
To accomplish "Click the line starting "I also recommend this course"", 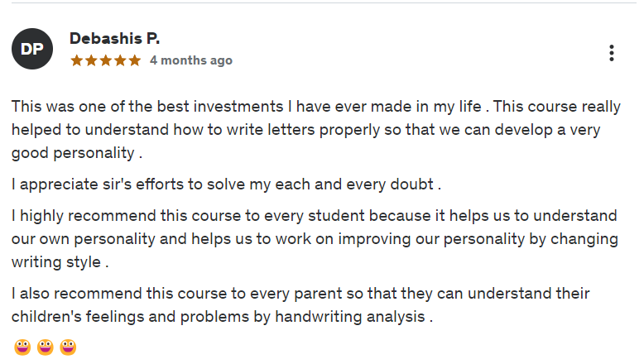I will tap(300, 294).
